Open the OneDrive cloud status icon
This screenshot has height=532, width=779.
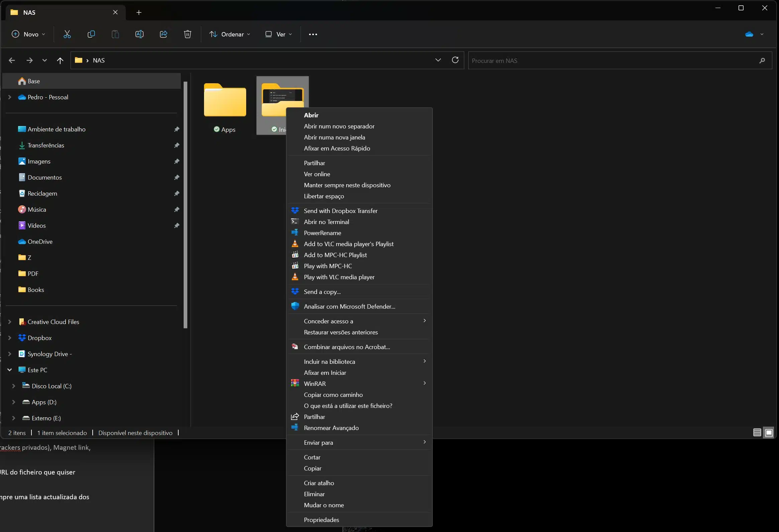point(750,34)
